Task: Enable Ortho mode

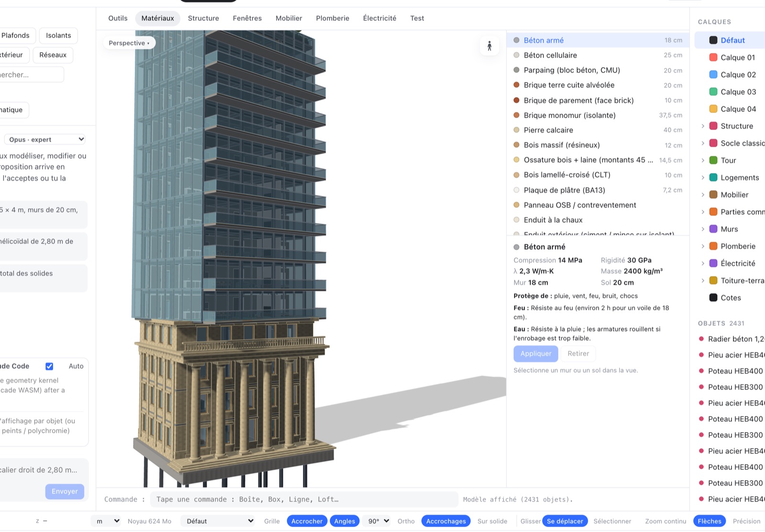Action: click(406, 521)
